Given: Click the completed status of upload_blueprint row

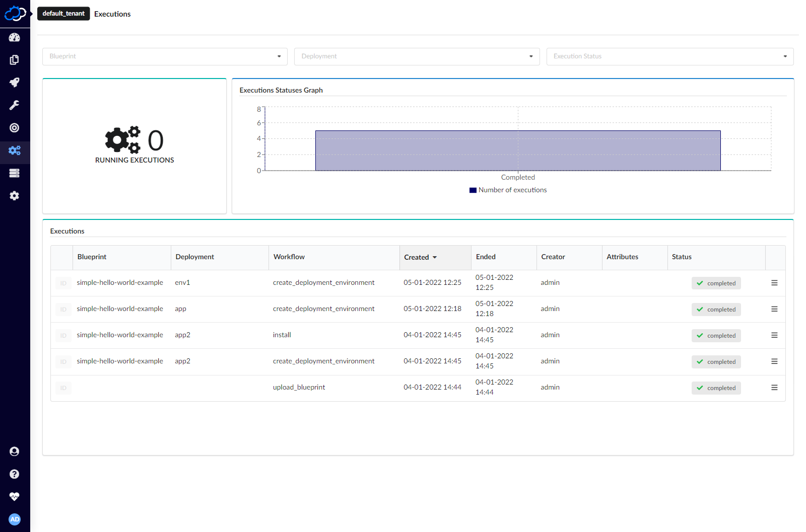Looking at the screenshot, I should coord(716,388).
